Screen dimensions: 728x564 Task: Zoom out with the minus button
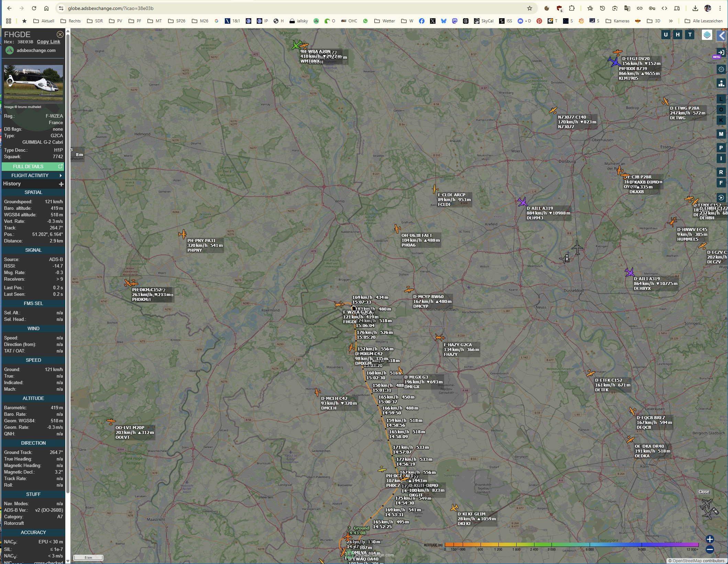pos(710,550)
